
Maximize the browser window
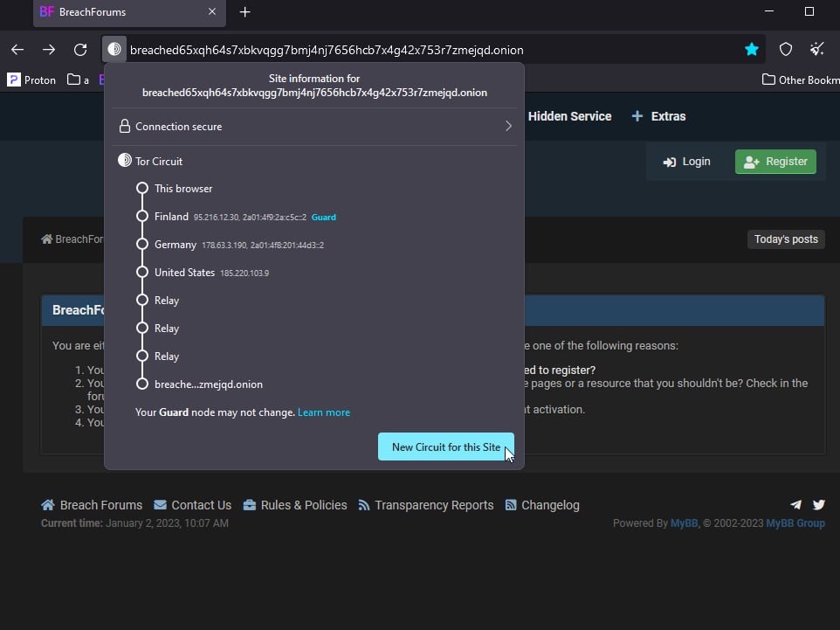[x=809, y=11]
